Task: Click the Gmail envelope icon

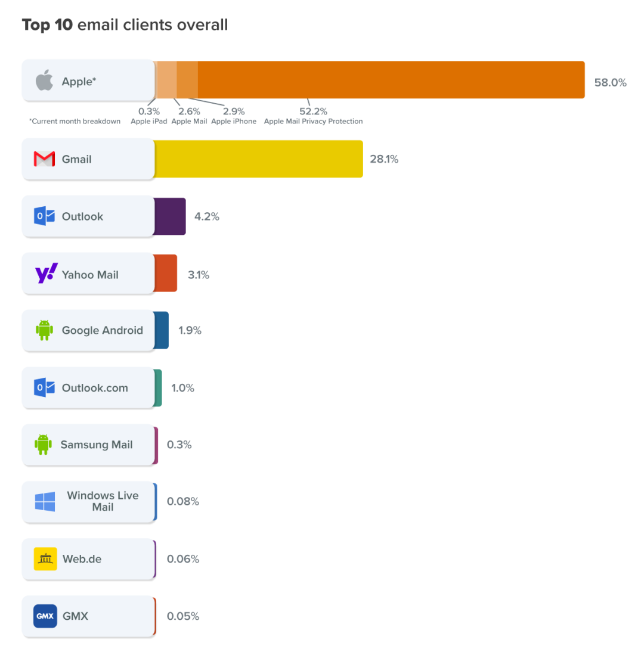Action: point(45,159)
